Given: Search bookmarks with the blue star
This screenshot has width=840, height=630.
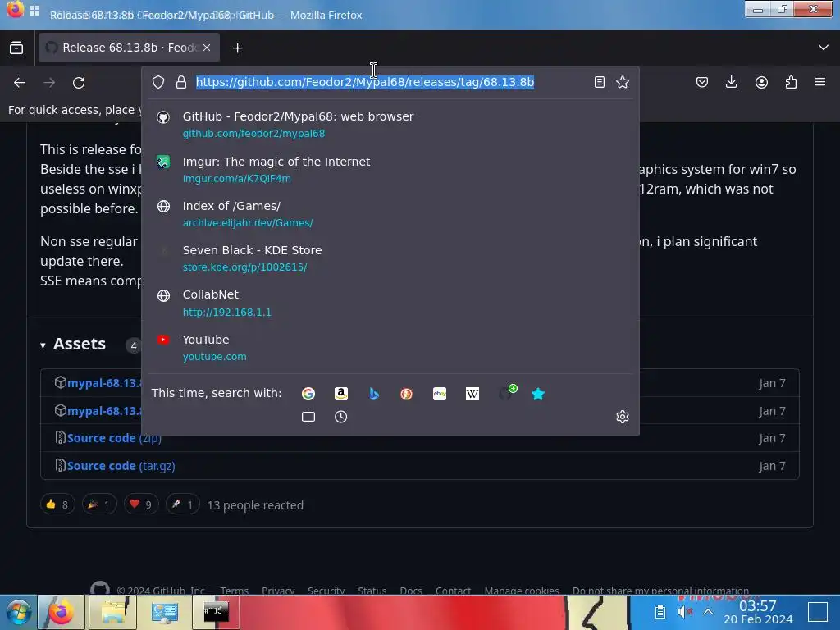Looking at the screenshot, I should 538,394.
